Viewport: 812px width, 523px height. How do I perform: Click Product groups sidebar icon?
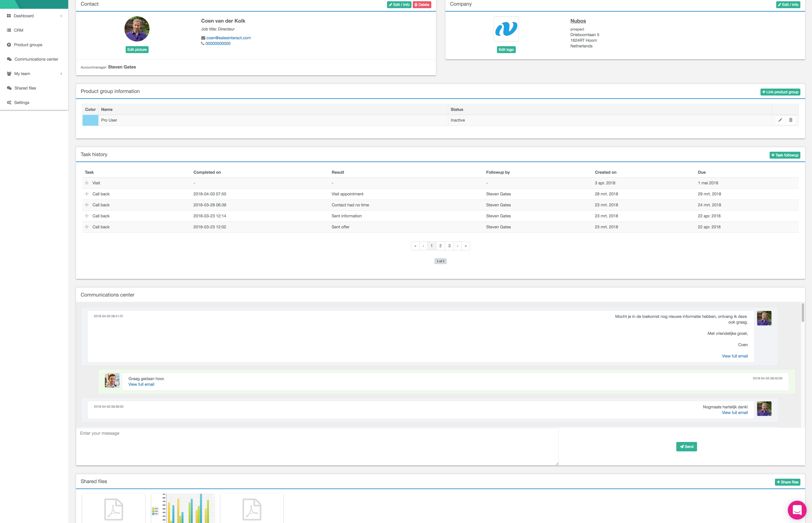pyautogui.click(x=9, y=45)
